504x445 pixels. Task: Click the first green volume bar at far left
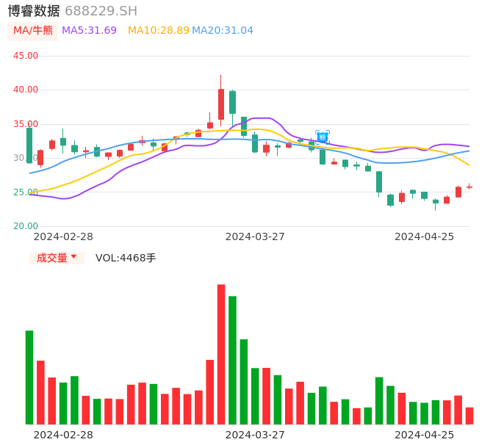pyautogui.click(x=29, y=377)
